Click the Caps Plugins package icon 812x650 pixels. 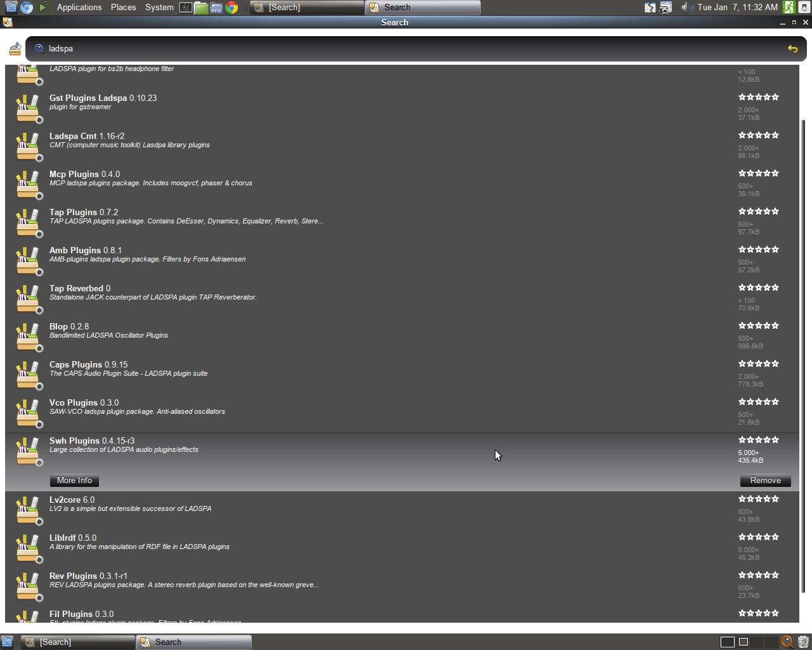(x=29, y=375)
